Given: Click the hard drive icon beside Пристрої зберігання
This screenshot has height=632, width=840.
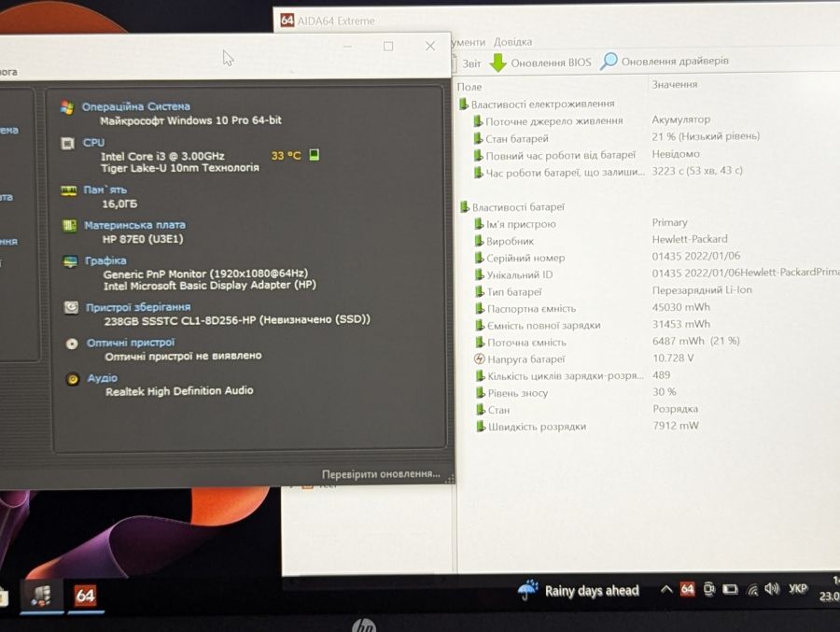Looking at the screenshot, I should click(x=71, y=307).
